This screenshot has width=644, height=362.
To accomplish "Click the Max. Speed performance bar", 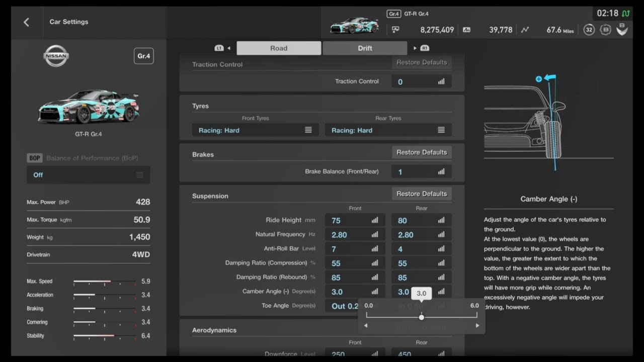I will tap(105, 282).
